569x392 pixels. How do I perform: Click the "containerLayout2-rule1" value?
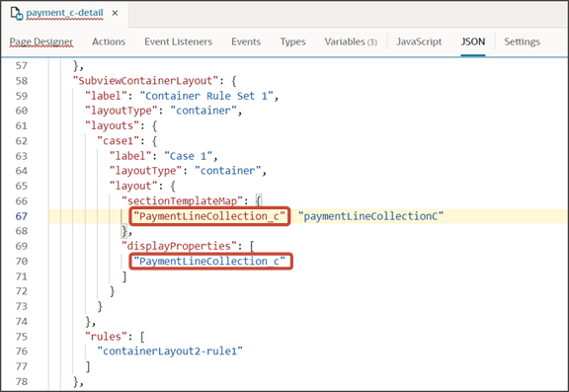[170, 352]
